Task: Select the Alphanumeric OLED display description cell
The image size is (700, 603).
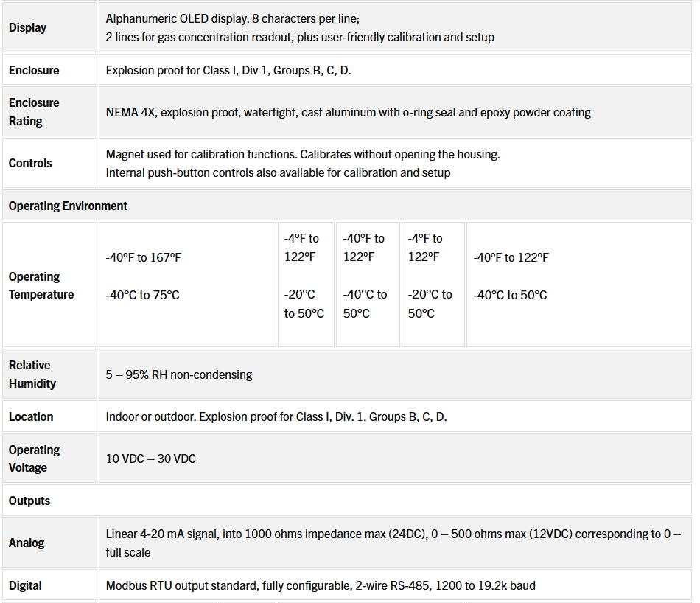Action: coord(300,27)
